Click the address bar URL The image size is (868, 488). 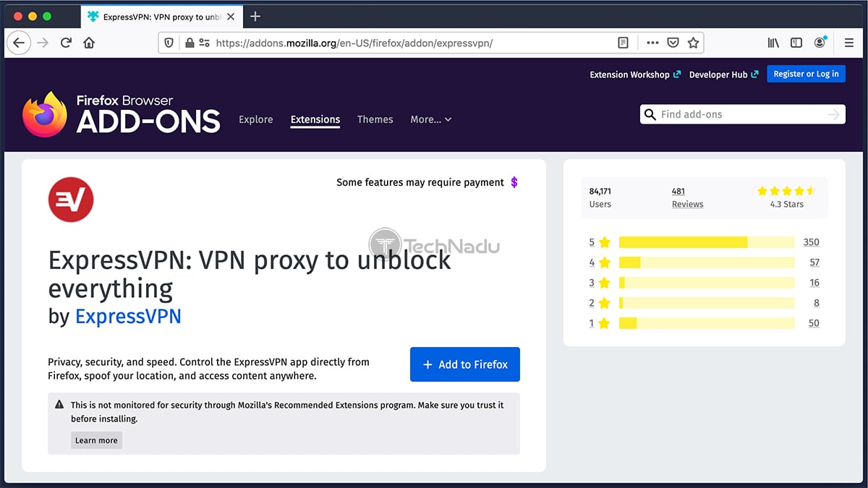pos(354,43)
